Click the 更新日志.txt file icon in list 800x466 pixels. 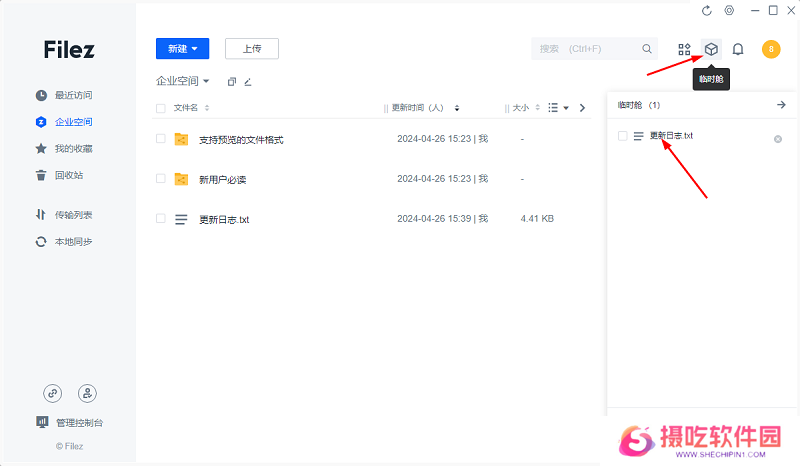tap(181, 219)
